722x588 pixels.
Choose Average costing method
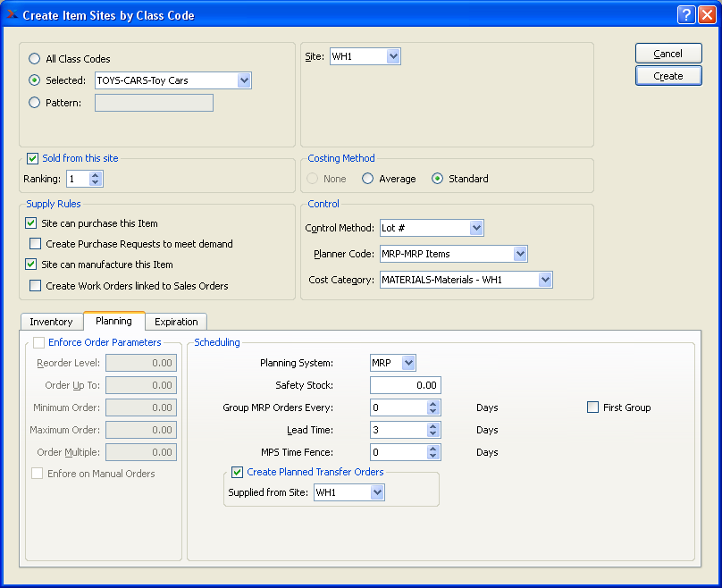point(367,179)
